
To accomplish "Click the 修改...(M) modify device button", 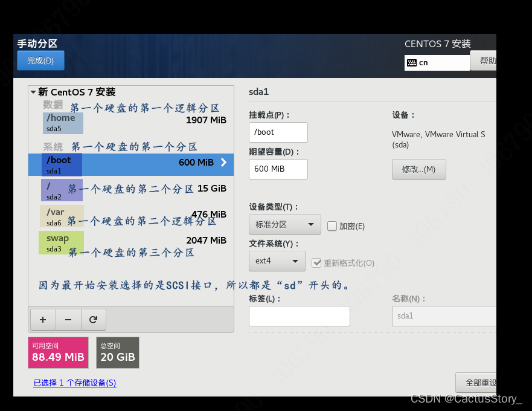I will coord(418,169).
